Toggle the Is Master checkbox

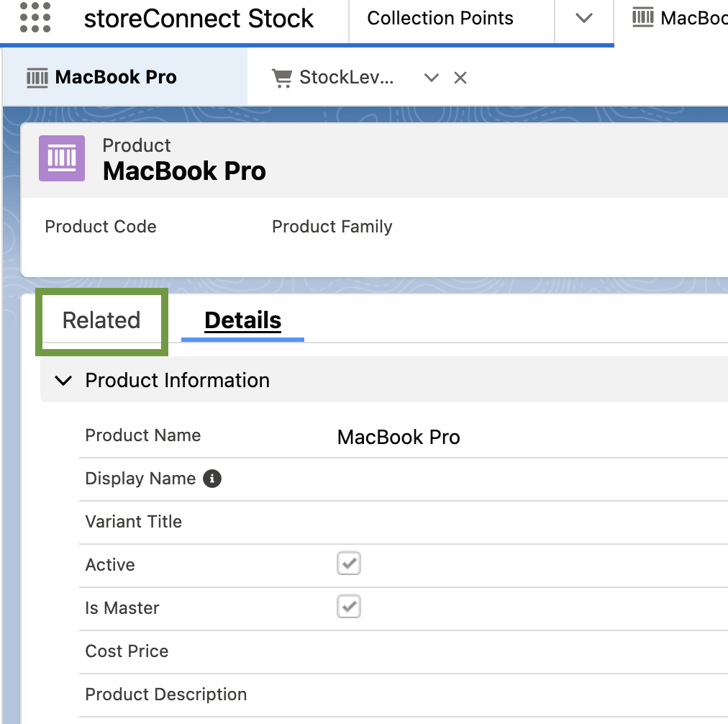(349, 607)
